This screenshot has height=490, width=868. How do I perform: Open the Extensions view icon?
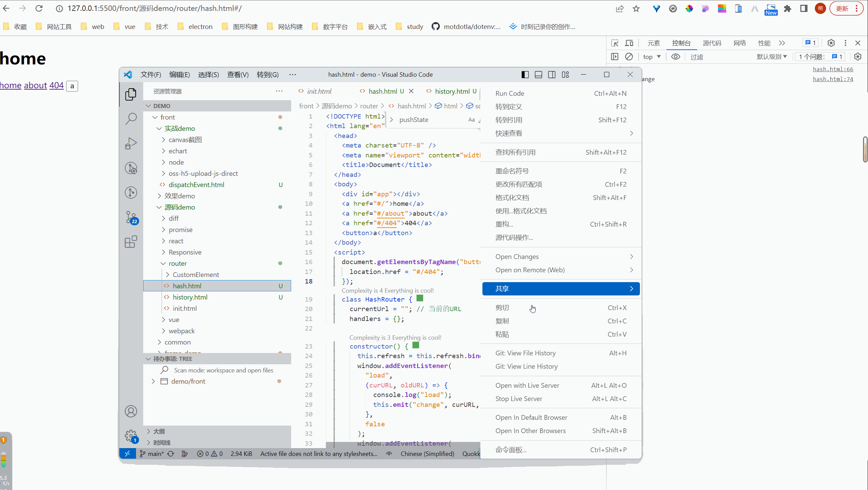tap(131, 242)
